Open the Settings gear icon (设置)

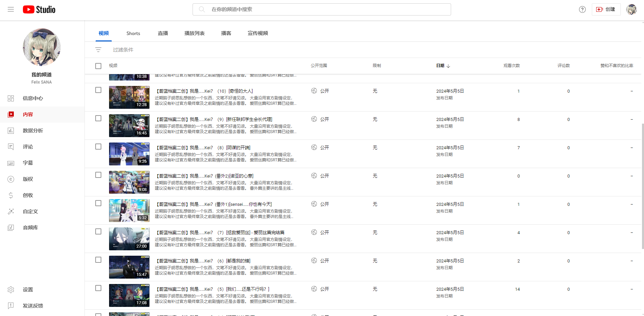(11, 290)
